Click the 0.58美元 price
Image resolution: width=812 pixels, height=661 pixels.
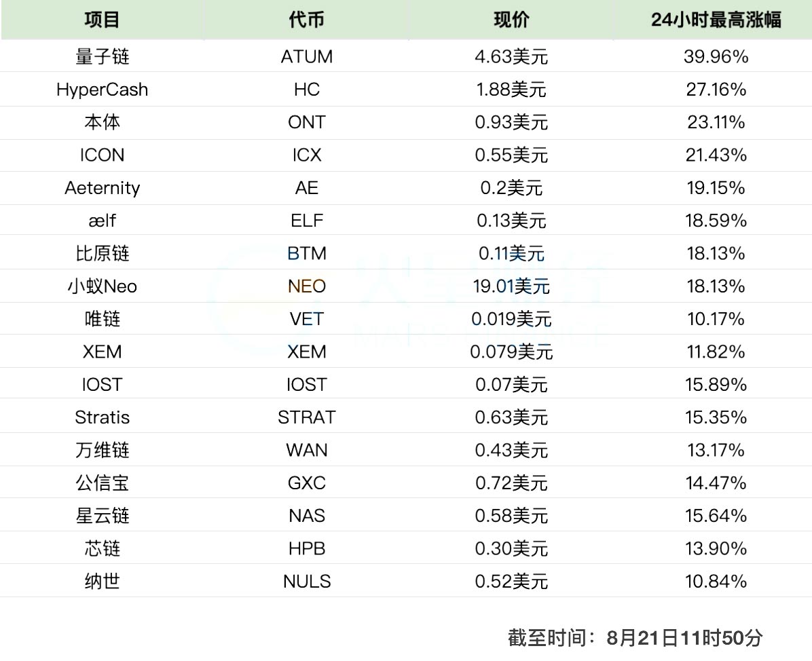pyautogui.click(x=511, y=516)
